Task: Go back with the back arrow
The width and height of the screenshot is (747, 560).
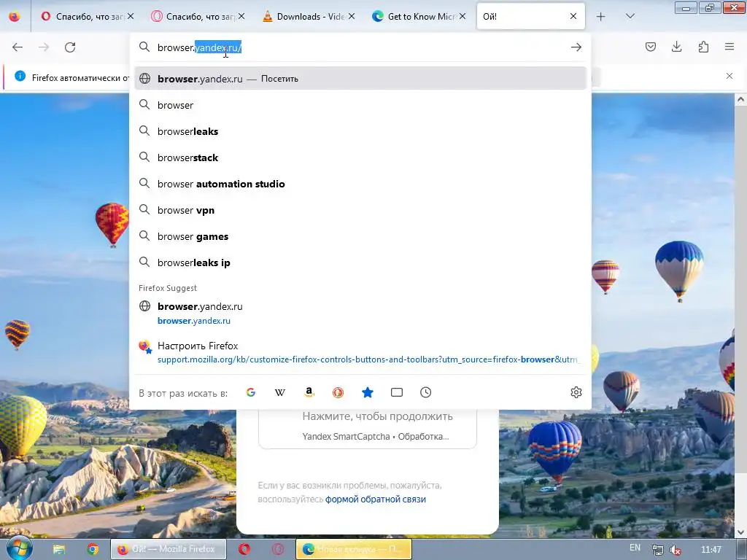Action: point(18,47)
